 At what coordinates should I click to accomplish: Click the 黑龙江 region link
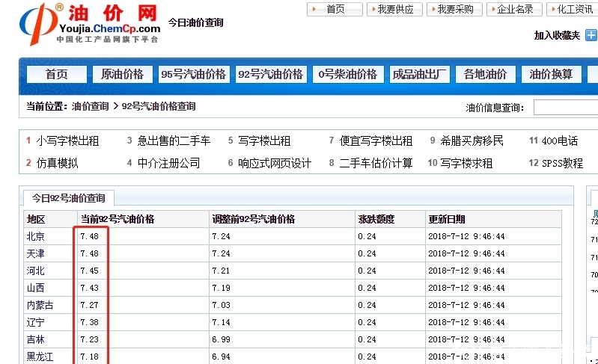[40, 357]
